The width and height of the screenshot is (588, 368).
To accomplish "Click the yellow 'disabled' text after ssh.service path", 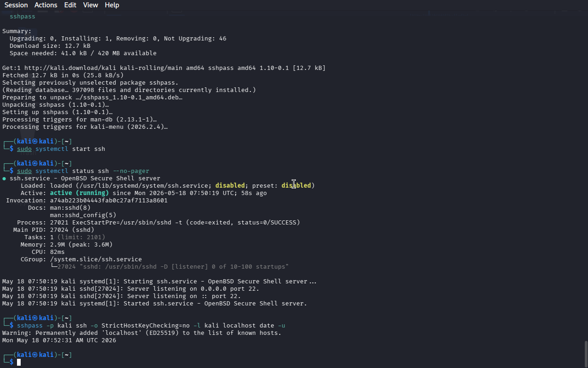I will pos(230,186).
